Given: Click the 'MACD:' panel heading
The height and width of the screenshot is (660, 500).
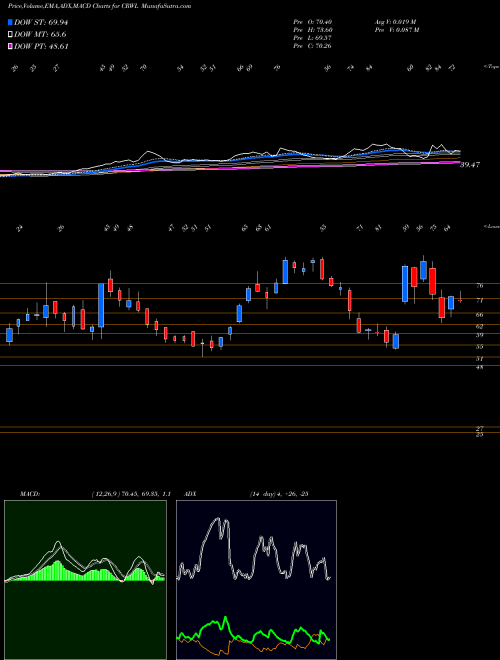Looking at the screenshot, I should [30, 494].
